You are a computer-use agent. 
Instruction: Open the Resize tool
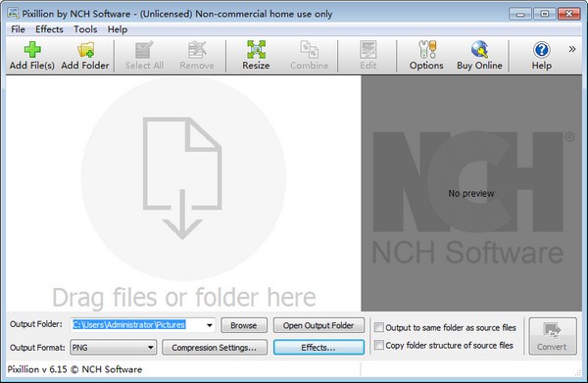click(x=256, y=56)
